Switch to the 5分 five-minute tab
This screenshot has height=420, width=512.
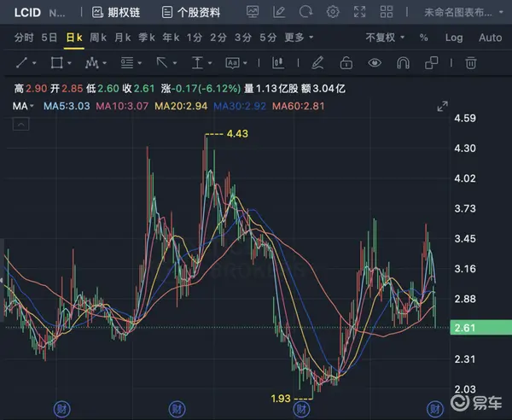point(268,38)
